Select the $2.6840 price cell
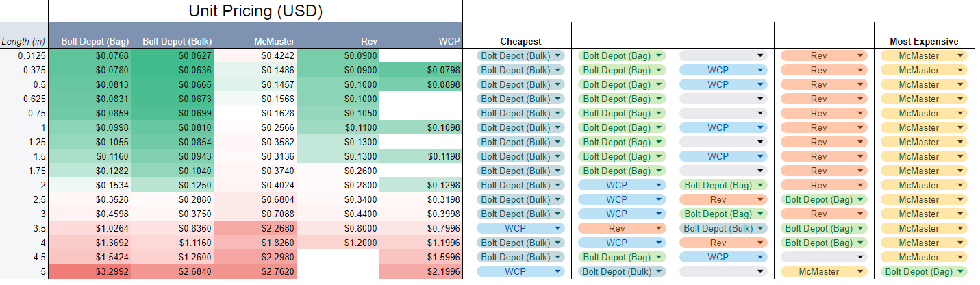The height and width of the screenshot is (285, 980). point(173,271)
